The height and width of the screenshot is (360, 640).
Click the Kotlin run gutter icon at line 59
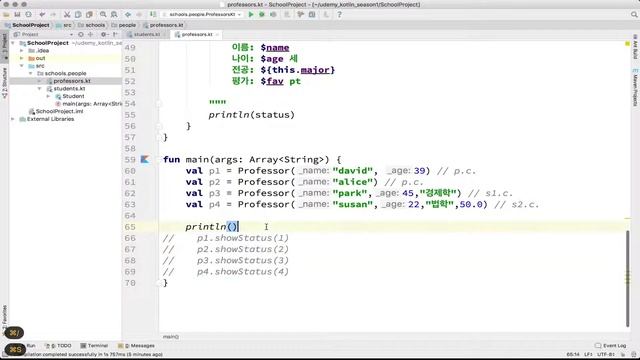point(145,159)
